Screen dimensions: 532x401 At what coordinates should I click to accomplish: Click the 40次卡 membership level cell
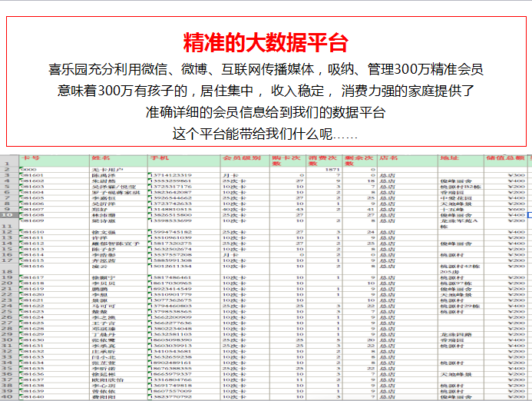(246, 209)
